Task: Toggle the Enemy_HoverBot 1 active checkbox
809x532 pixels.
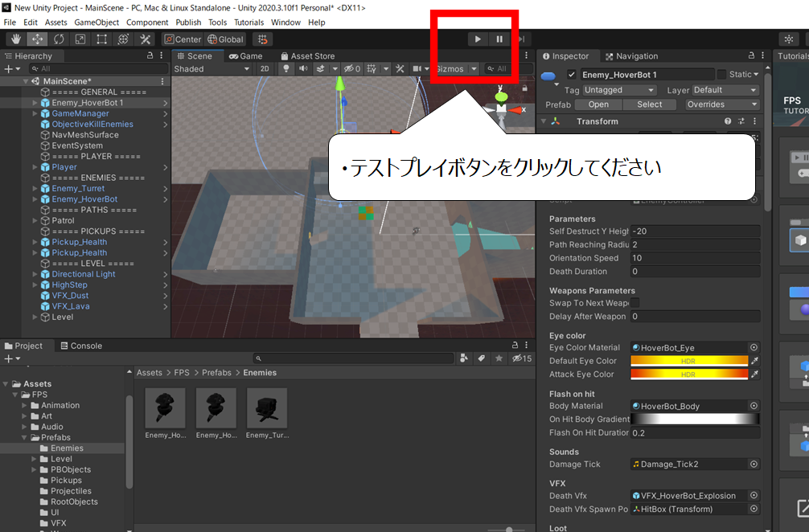Action: tap(571, 75)
